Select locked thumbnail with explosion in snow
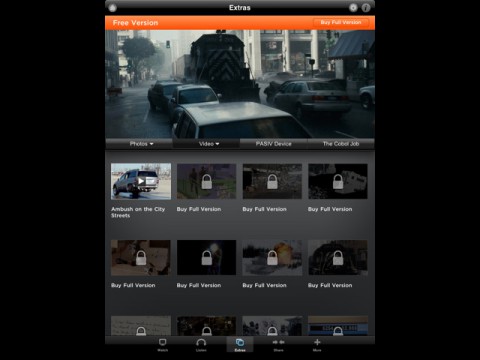 click(272, 258)
